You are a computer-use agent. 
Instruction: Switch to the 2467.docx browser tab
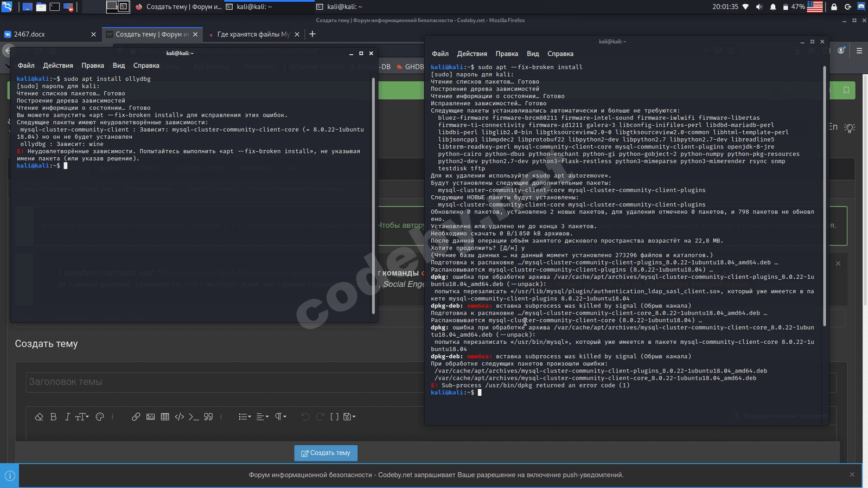tap(49, 34)
